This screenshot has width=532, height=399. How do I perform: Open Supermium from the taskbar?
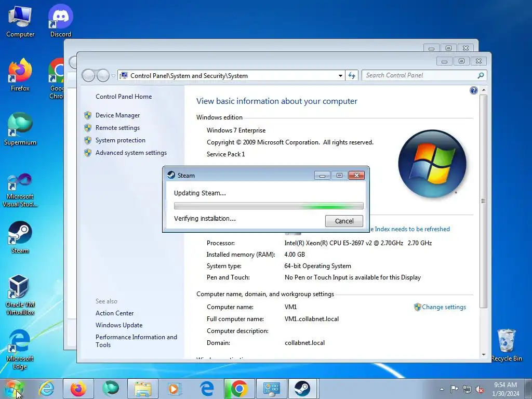pyautogui.click(x=111, y=389)
